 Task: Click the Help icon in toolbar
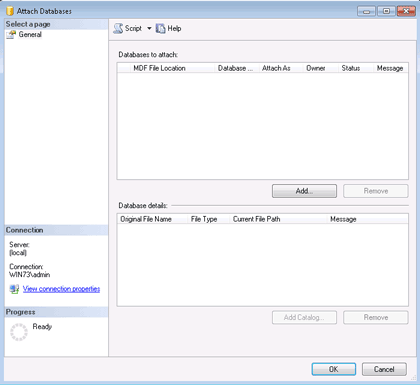point(160,29)
